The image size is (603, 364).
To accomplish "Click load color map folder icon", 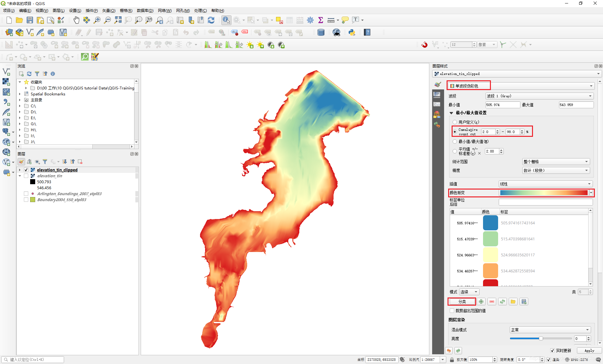I will [x=513, y=302].
